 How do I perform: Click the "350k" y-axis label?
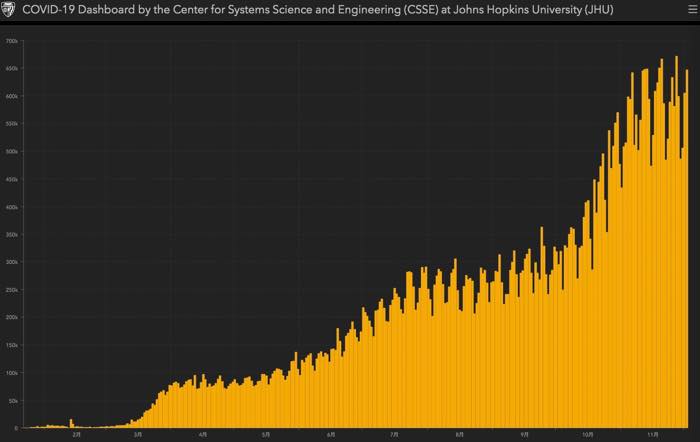point(12,235)
